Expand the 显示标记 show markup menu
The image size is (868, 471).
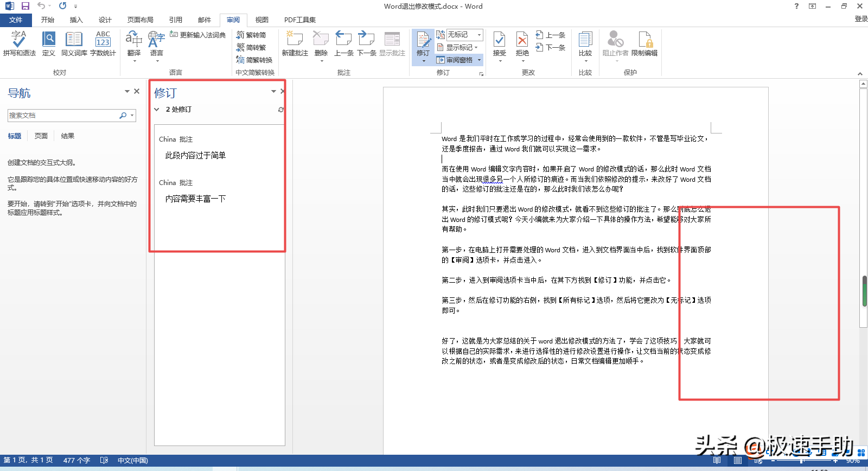tap(462, 47)
